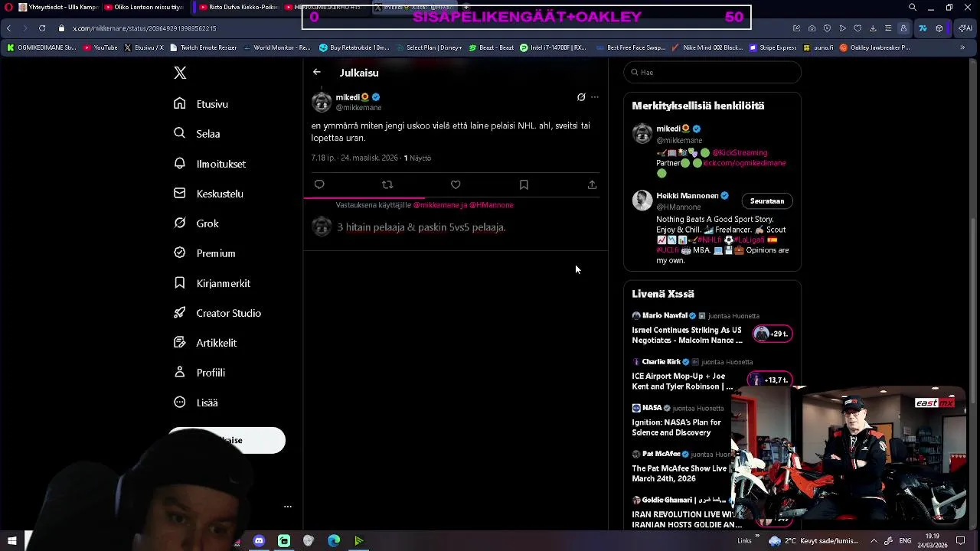Click @mikkemane handle under post author
This screenshot has height=551, width=980.
[x=358, y=108]
